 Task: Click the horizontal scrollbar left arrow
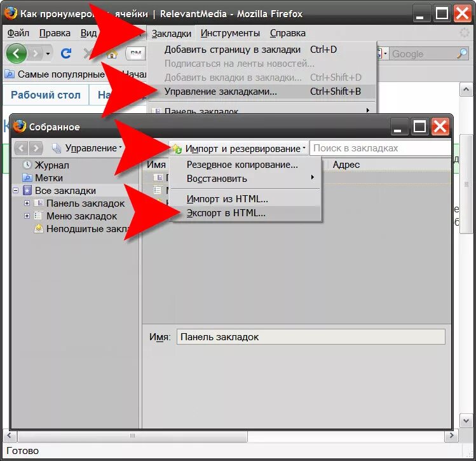click(9, 436)
